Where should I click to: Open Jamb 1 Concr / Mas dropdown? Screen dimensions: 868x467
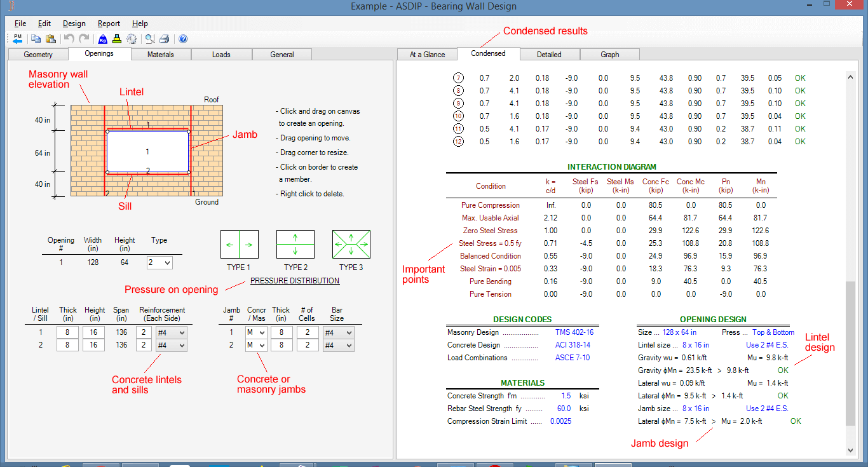pos(257,332)
